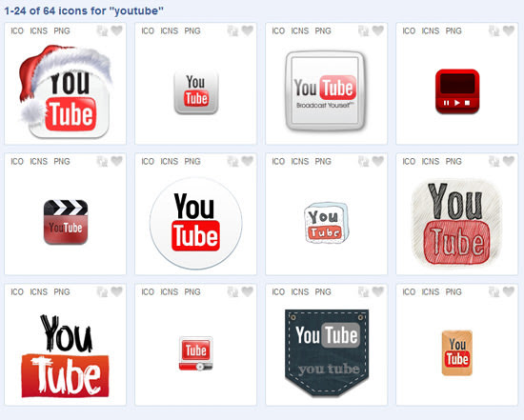Open the red media player icon
Viewport: 524px width, 420px height.
(457, 91)
